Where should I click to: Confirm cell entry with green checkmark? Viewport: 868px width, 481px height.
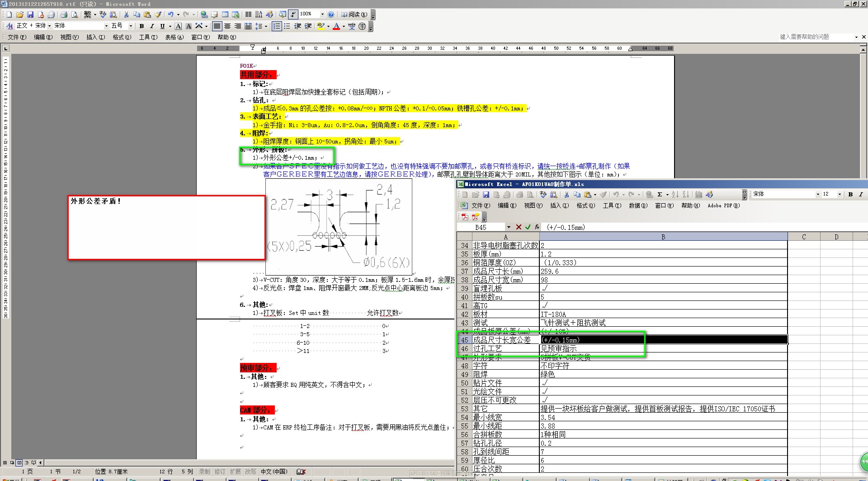click(x=528, y=227)
